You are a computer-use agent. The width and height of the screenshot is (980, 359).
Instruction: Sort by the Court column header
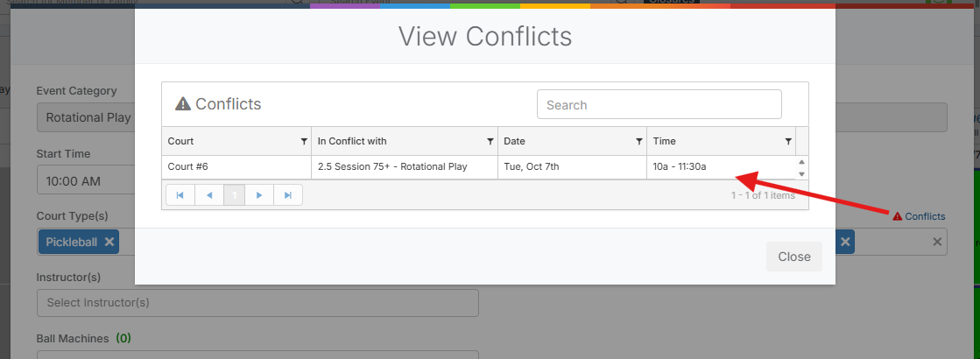click(228, 141)
